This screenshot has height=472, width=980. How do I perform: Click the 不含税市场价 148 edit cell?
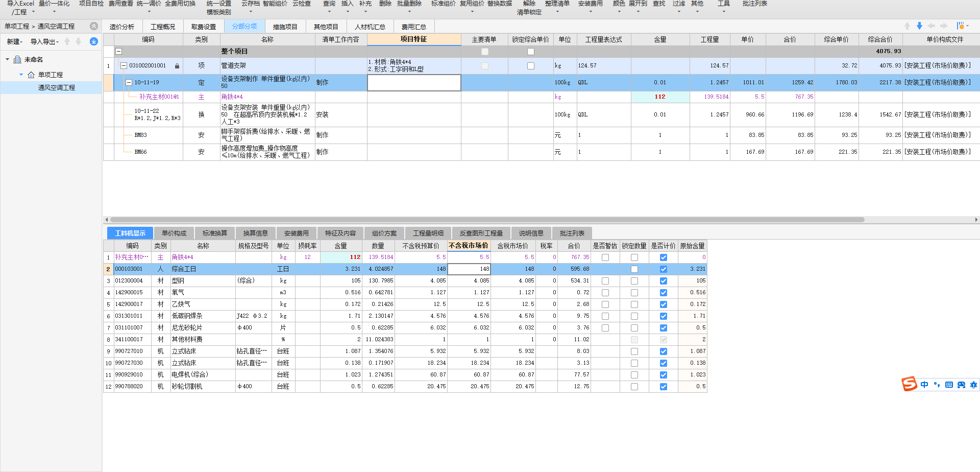pyautogui.click(x=469, y=269)
